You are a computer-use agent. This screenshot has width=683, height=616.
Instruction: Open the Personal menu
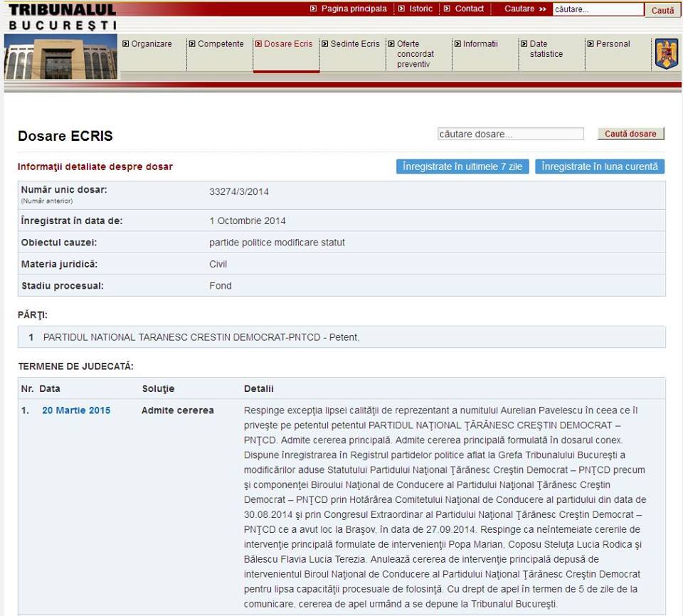coord(613,44)
